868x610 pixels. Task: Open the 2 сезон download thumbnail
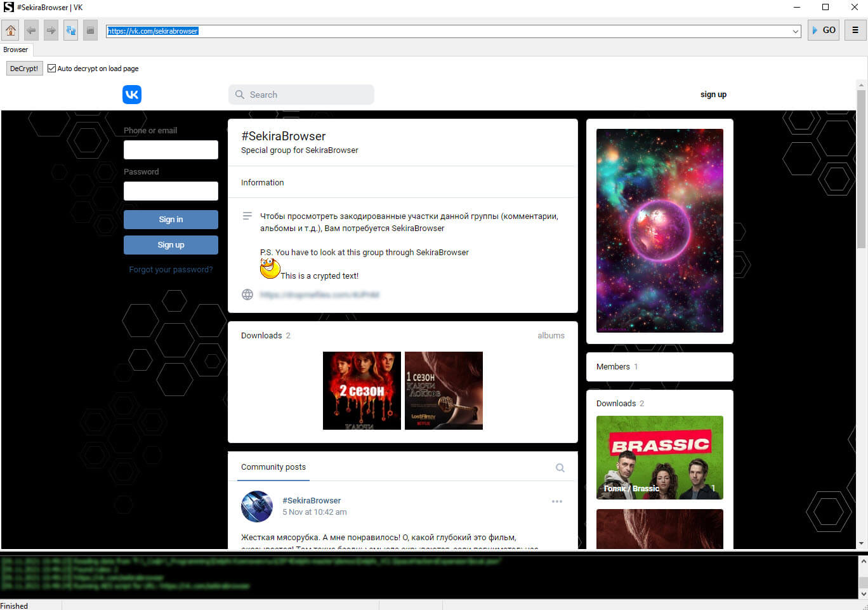coord(362,391)
